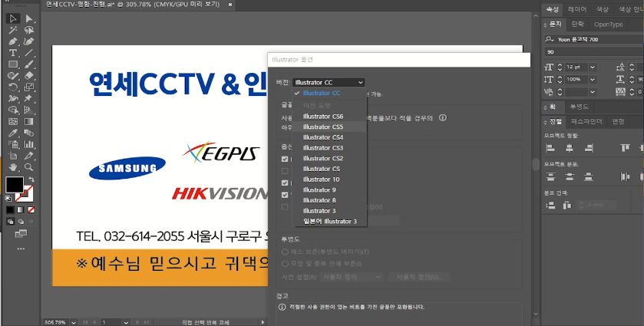
Task: Open the artboard number dropdown in status bar
Action: 126,322
